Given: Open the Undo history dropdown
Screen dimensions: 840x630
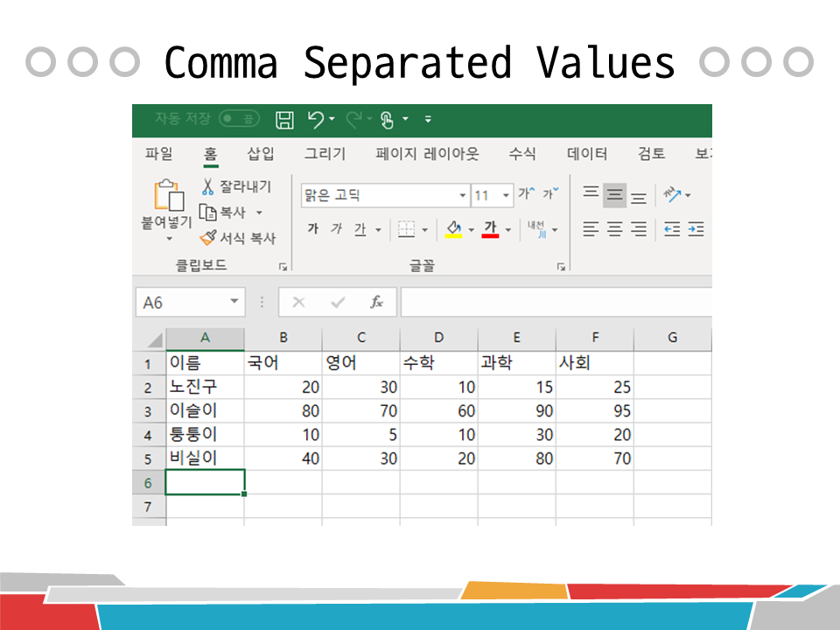Looking at the screenshot, I should (x=332, y=119).
